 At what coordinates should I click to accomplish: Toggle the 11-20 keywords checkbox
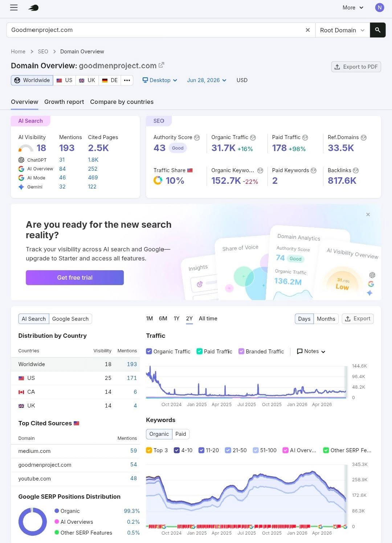[x=201, y=450]
